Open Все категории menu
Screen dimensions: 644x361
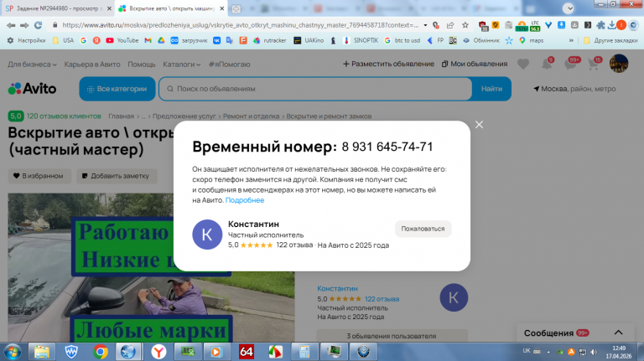pyautogui.click(x=117, y=89)
